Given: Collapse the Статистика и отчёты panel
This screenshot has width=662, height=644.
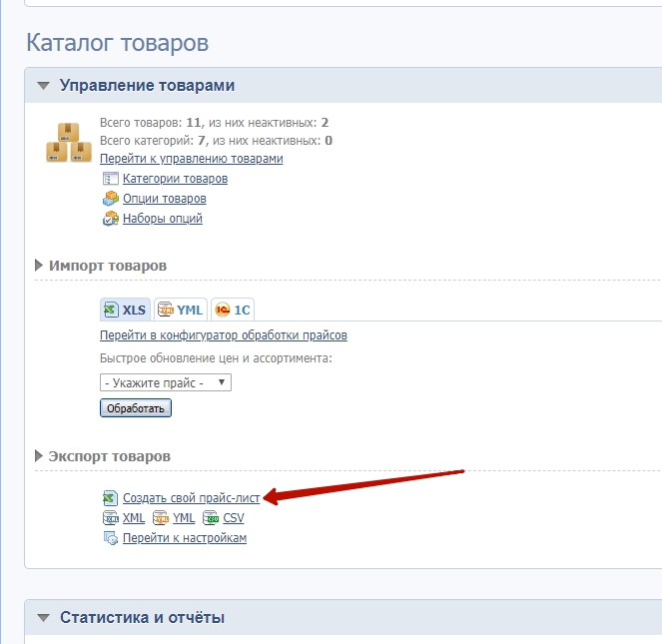Looking at the screenshot, I should [x=43, y=618].
